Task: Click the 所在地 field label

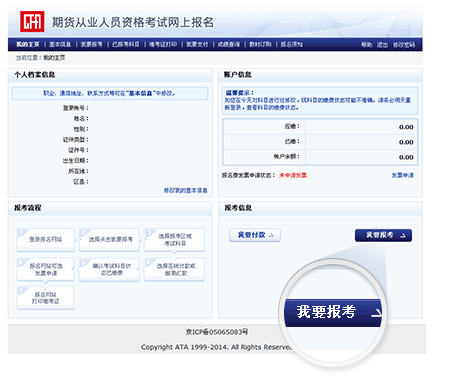Action: click(x=78, y=171)
